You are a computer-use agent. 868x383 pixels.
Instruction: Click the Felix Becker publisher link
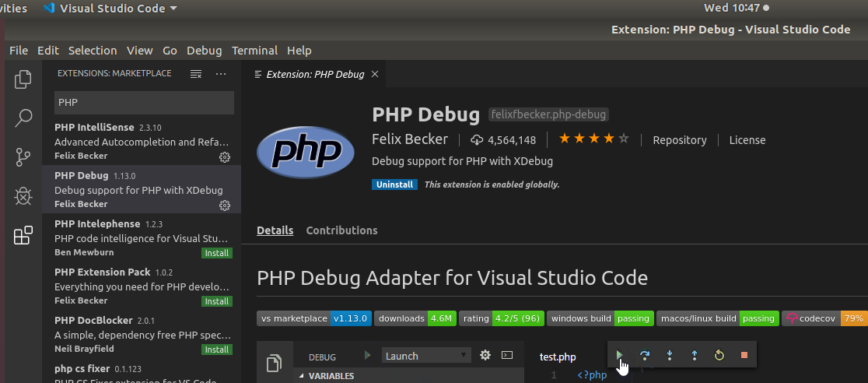click(410, 139)
